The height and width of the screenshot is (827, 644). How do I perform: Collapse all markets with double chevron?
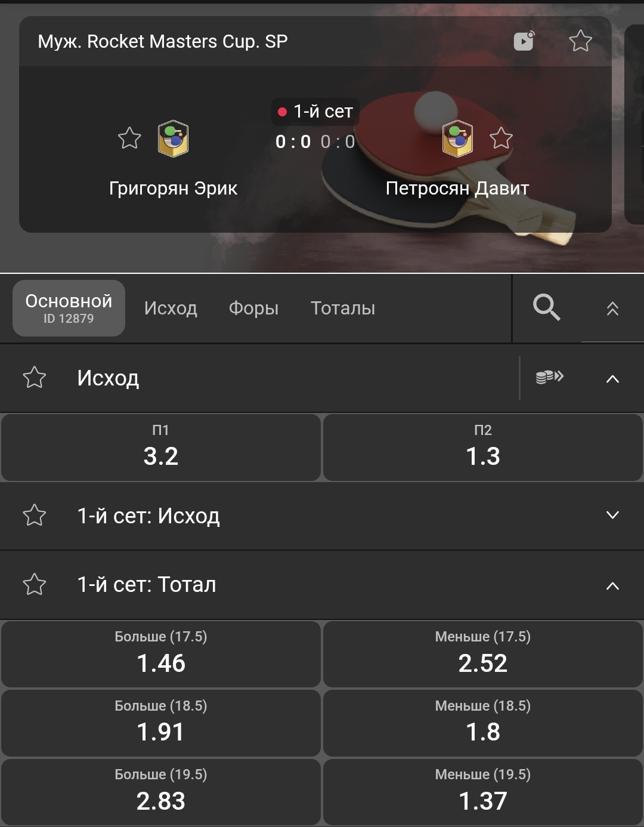click(612, 308)
